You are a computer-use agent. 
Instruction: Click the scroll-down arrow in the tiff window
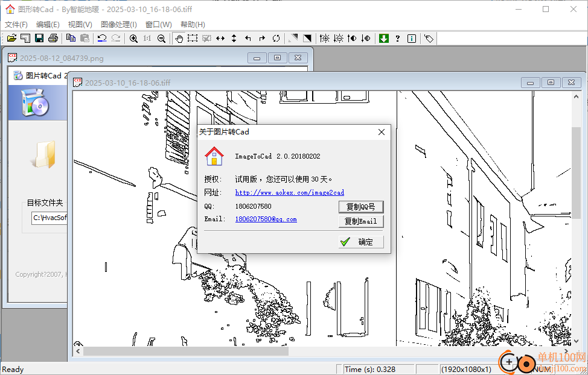click(x=576, y=341)
